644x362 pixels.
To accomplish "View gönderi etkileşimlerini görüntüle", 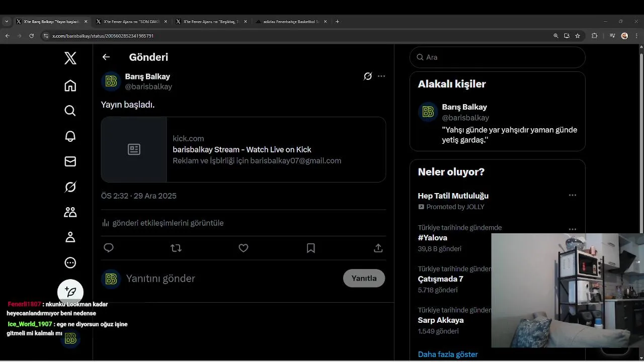I will tap(163, 223).
